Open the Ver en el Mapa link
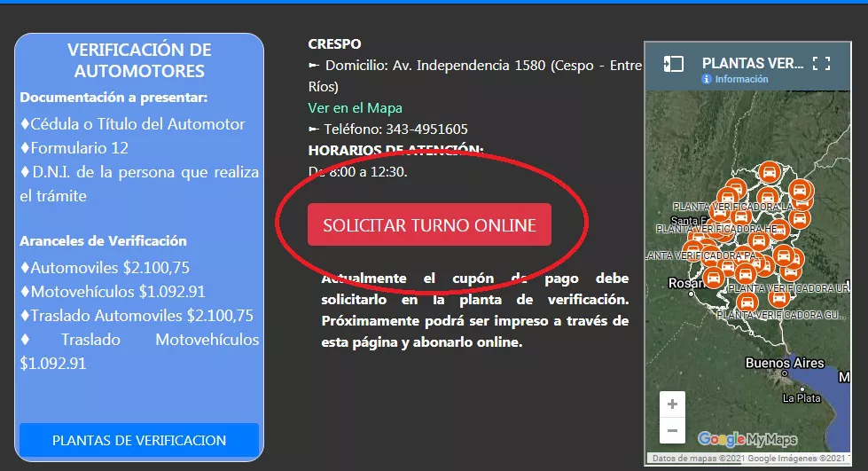Screen dimensions: 868x471 tap(355, 108)
